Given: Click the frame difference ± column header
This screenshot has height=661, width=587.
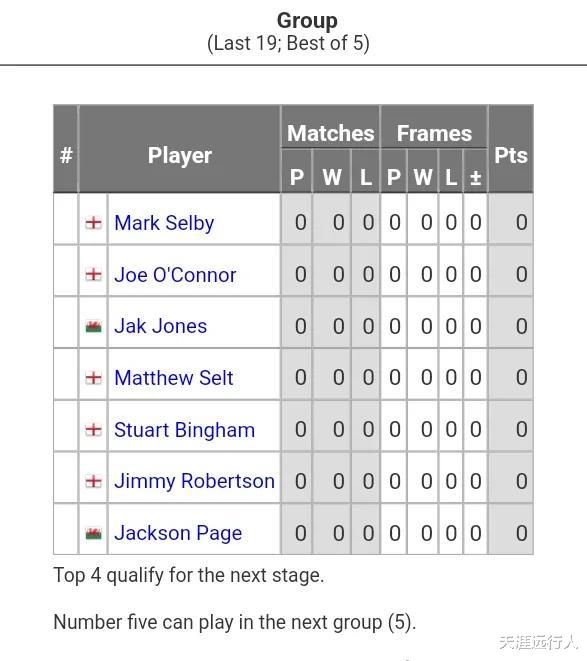Looking at the screenshot, I should coord(475,177).
